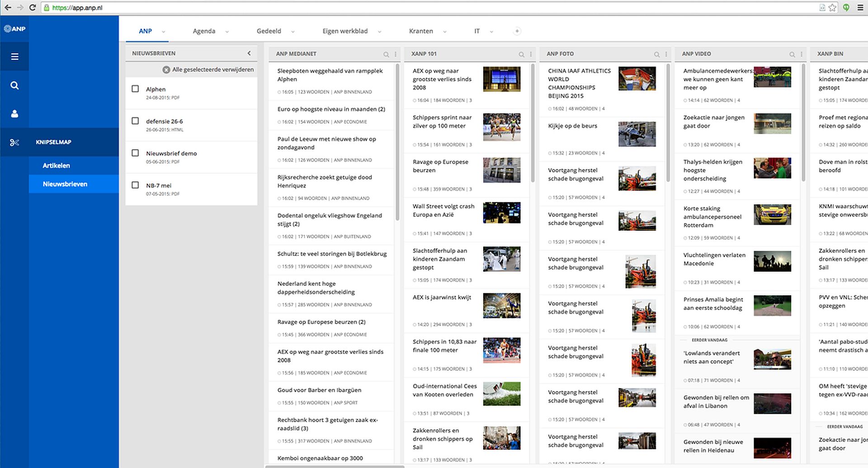
Task: Click the Knipselmap scissors icon
Action: (x=14, y=142)
